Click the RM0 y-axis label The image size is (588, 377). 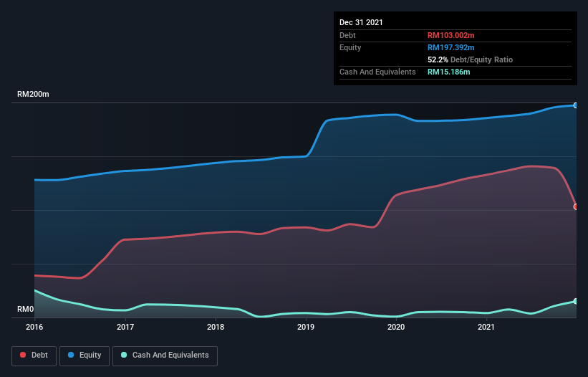click(26, 310)
